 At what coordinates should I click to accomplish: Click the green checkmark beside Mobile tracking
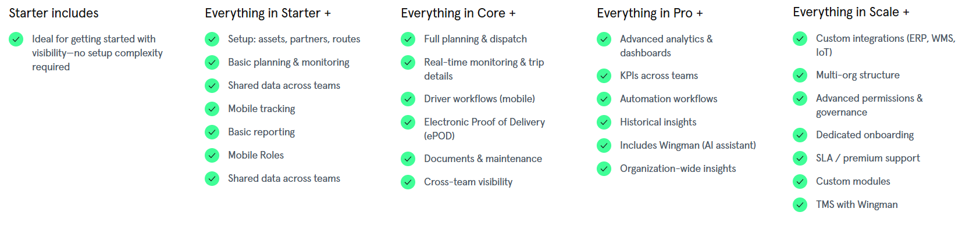point(212,109)
